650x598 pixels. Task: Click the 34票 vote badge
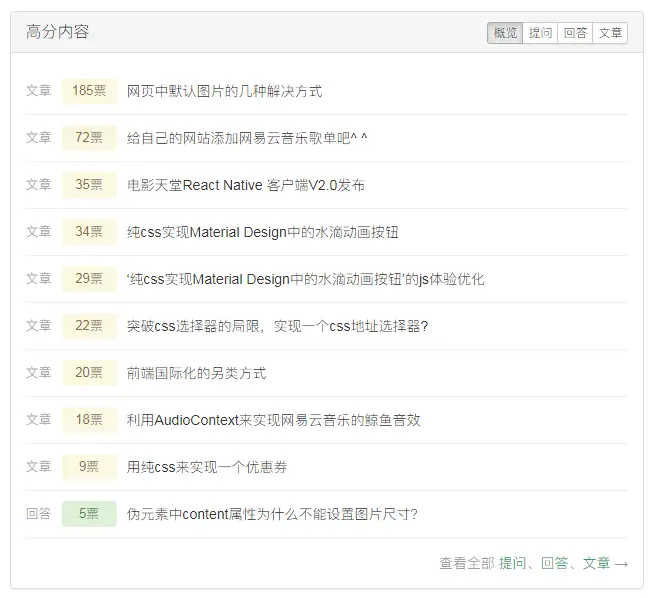click(89, 232)
